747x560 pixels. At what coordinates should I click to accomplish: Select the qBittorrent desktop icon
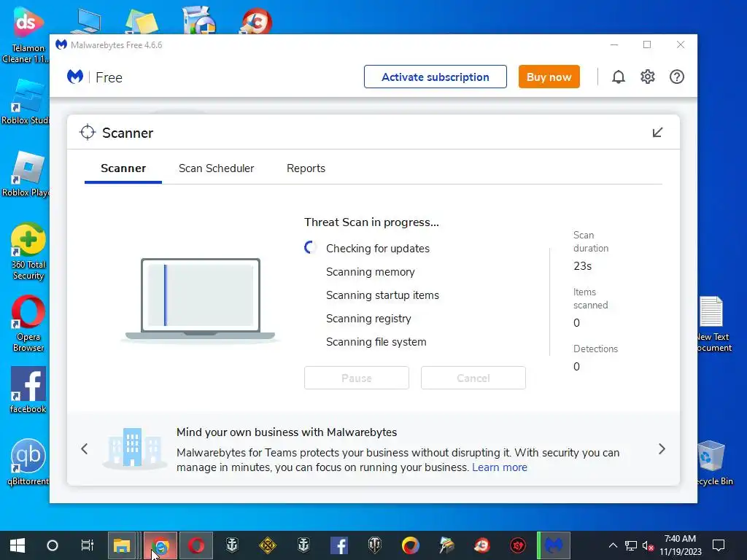(x=28, y=462)
